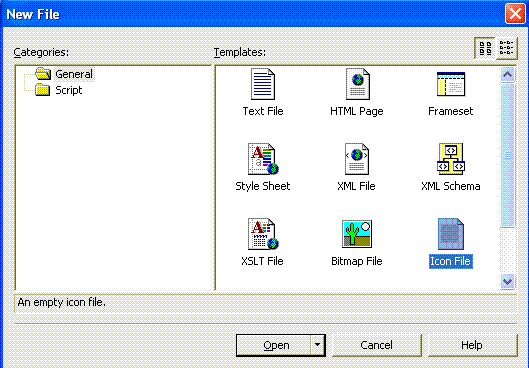Click the 'XML File' label text

[356, 186]
